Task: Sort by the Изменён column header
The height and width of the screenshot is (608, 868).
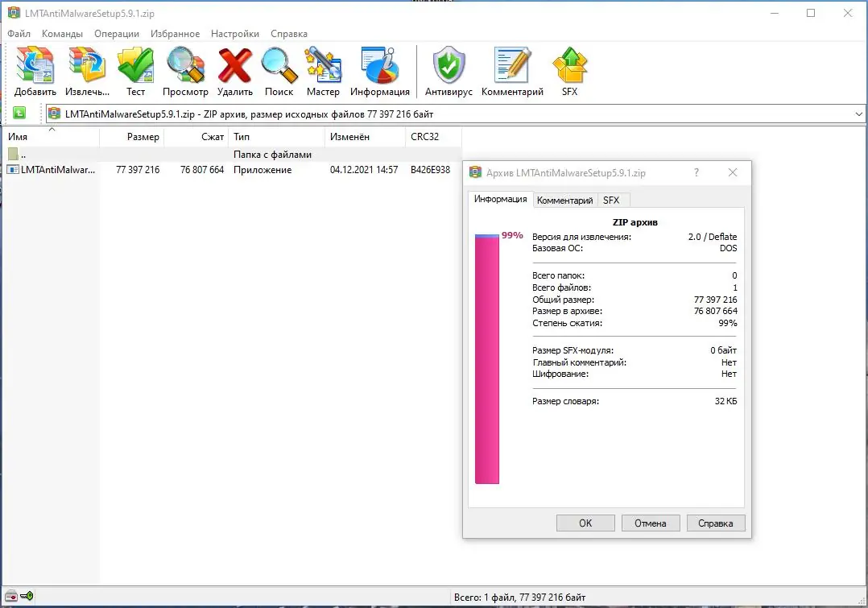Action: pyautogui.click(x=366, y=137)
